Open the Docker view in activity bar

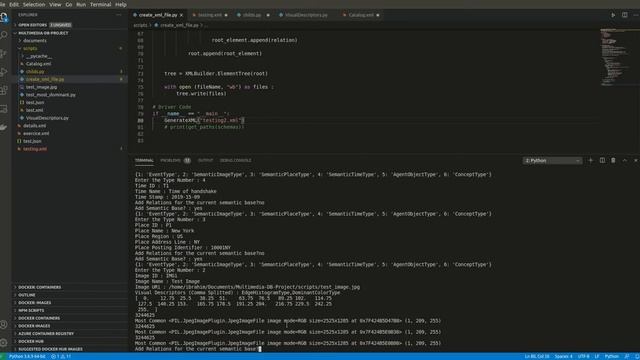click(x=4, y=127)
